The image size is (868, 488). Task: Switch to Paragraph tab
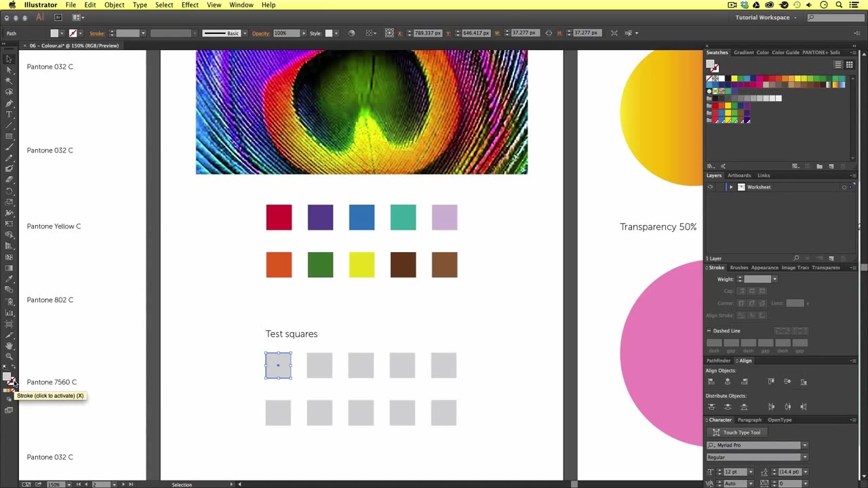tap(749, 420)
